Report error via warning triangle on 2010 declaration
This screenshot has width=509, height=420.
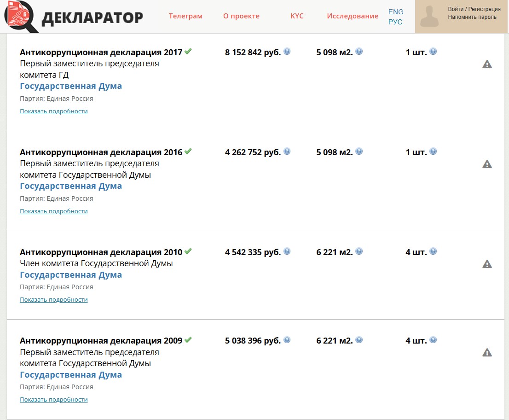487,264
